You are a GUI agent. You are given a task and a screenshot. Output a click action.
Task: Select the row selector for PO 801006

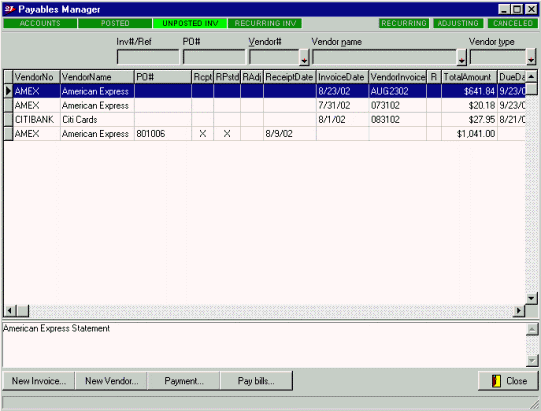8,134
